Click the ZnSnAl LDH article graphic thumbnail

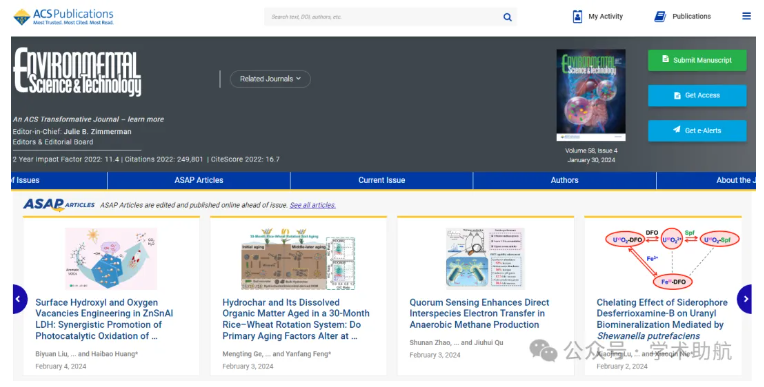(111, 259)
